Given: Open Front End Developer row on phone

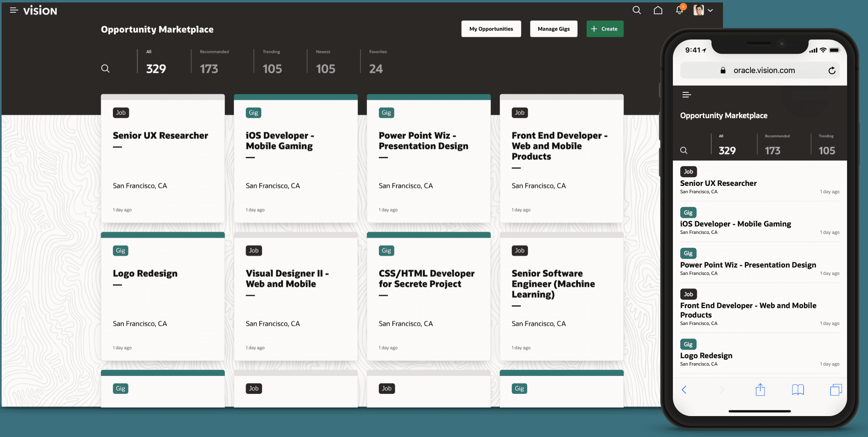Looking at the screenshot, I should [x=760, y=308].
